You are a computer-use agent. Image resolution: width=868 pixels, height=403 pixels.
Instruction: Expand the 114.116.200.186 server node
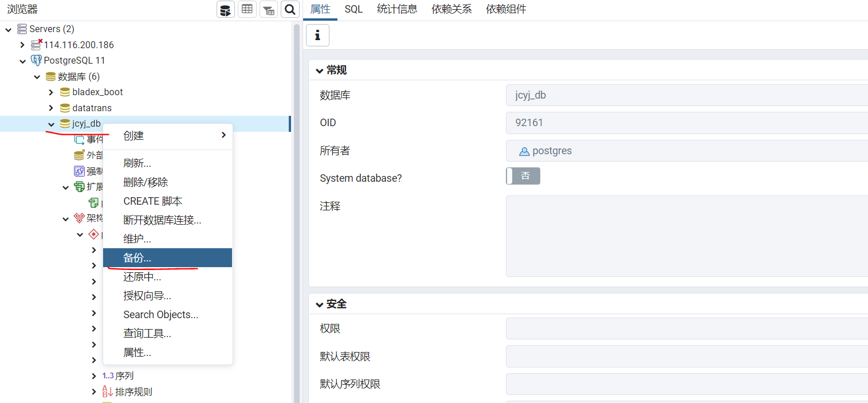click(x=22, y=45)
